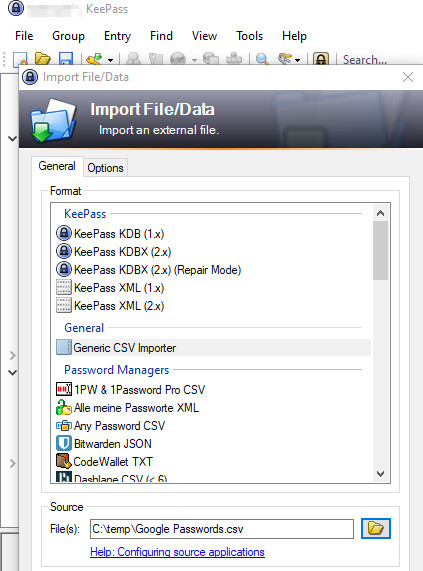Click the Find magnifier toolbar icon

coord(262,59)
